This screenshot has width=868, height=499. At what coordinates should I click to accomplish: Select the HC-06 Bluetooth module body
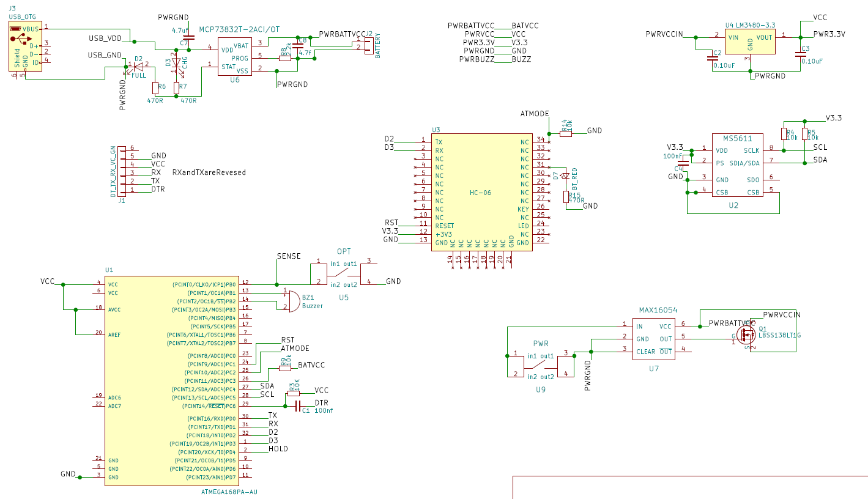click(481, 192)
